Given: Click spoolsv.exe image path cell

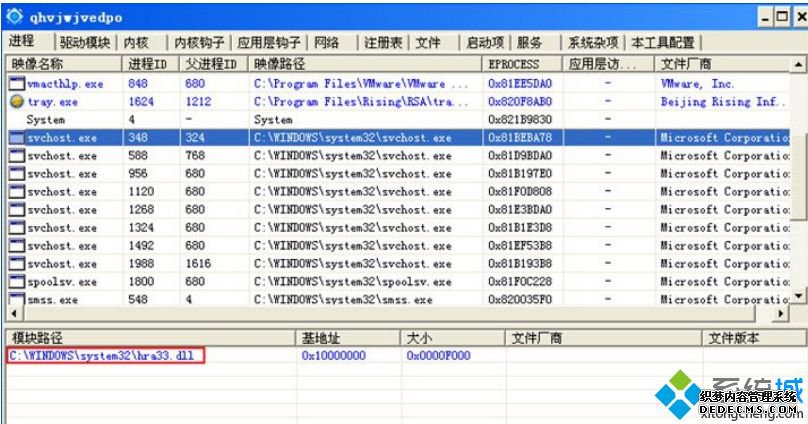Looking at the screenshot, I should pos(352,282).
